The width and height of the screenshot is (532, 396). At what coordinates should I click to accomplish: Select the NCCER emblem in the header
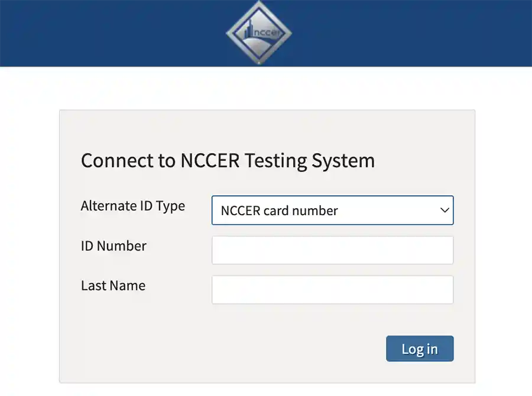click(x=258, y=33)
